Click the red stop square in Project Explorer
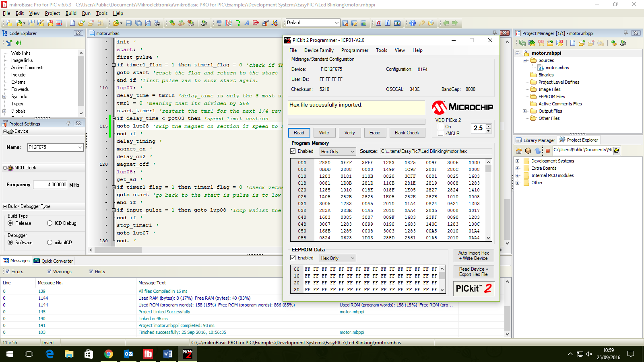 pos(547,151)
